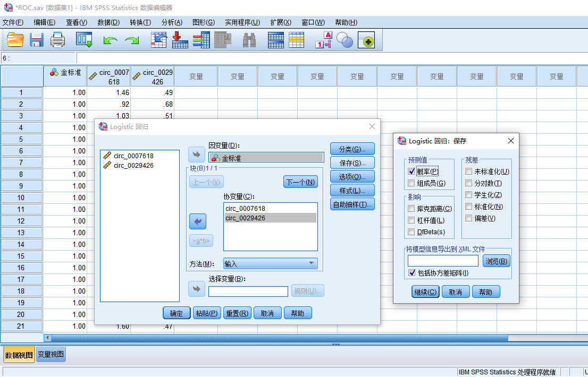Image resolution: width=588 pixels, height=377 pixels.
Task: Click the greyed Run descriptive statistics icon
Action: pos(223,40)
